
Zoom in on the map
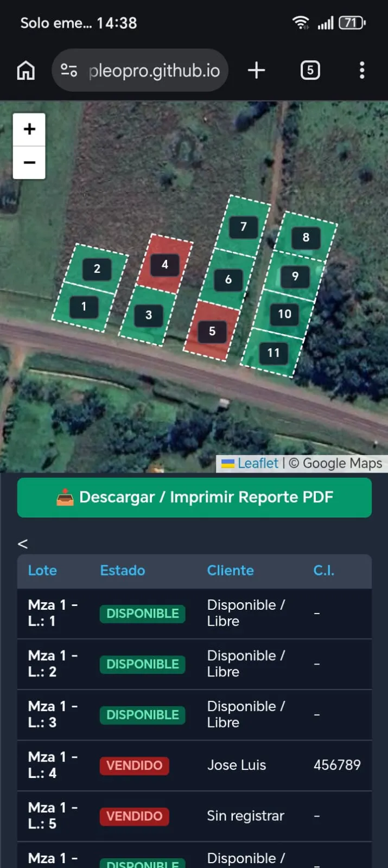[x=29, y=129]
